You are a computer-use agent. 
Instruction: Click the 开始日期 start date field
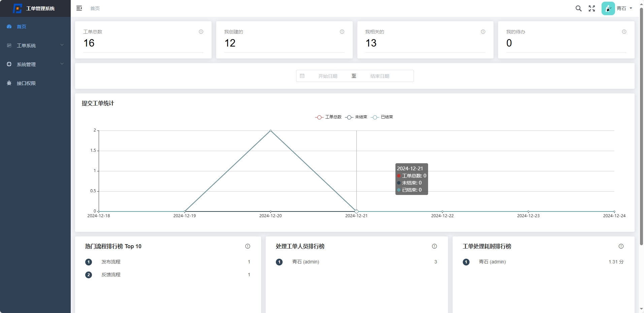[328, 76]
